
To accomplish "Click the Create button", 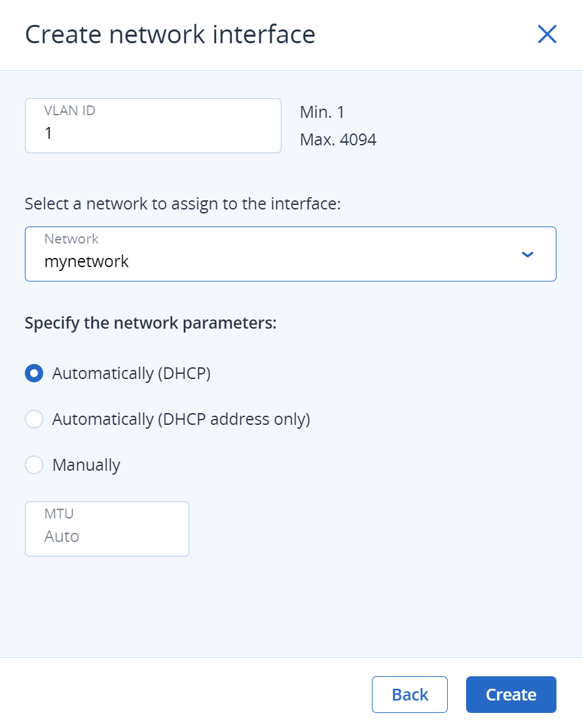I will [x=511, y=695].
